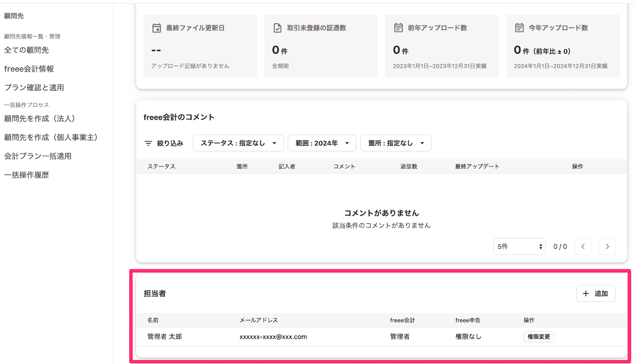Click the 管理者 cell under freee会計
The width and height of the screenshot is (635, 364).
click(400, 337)
